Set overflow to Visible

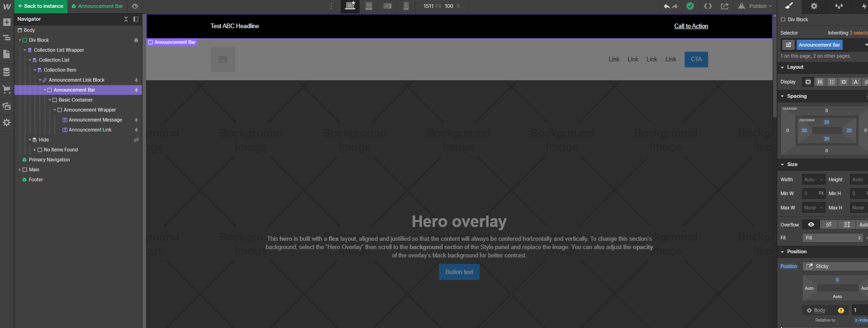tap(811, 225)
